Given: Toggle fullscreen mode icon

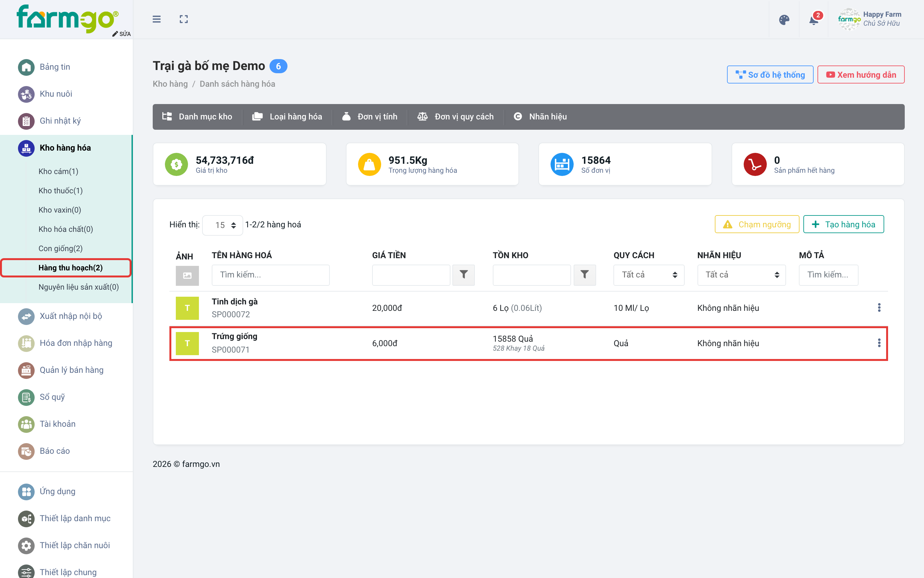Looking at the screenshot, I should [x=184, y=19].
